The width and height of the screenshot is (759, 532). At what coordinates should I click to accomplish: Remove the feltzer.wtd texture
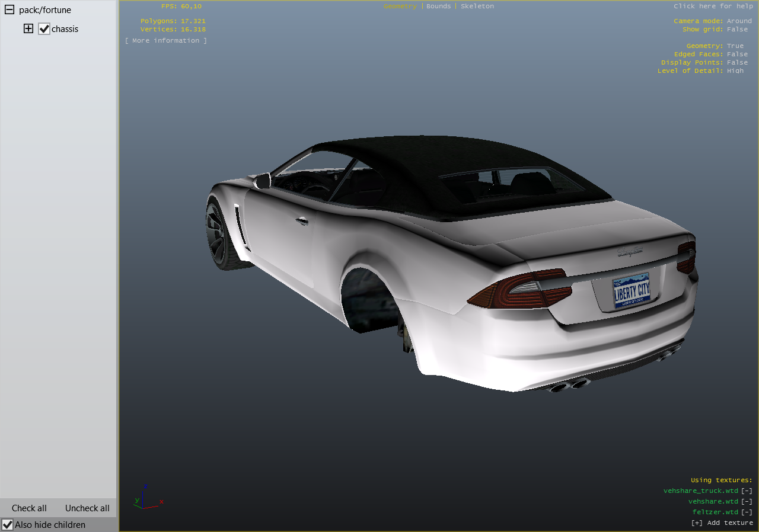747,512
